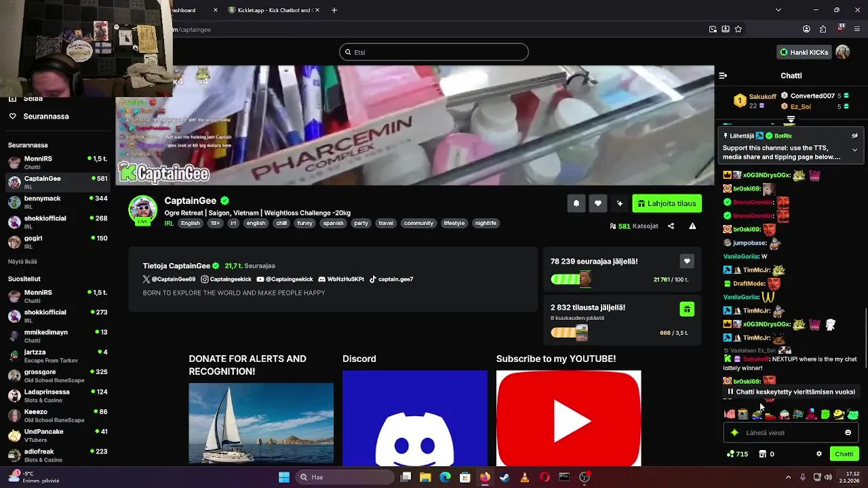The height and width of the screenshot is (488, 868).
Task: Click the channel points balance 715
Action: (737, 454)
